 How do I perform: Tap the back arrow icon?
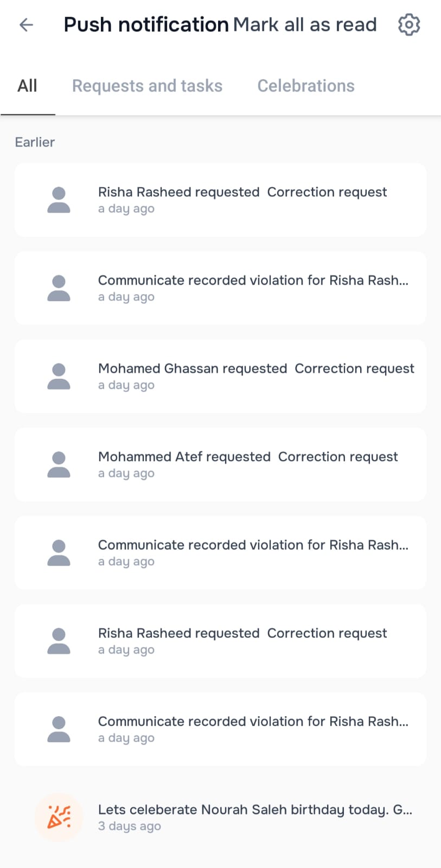coord(26,24)
